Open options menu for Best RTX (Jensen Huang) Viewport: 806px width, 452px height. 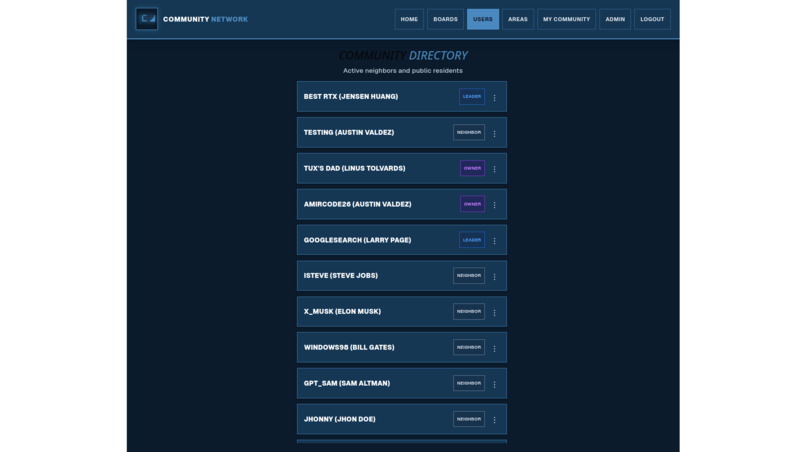(494, 97)
